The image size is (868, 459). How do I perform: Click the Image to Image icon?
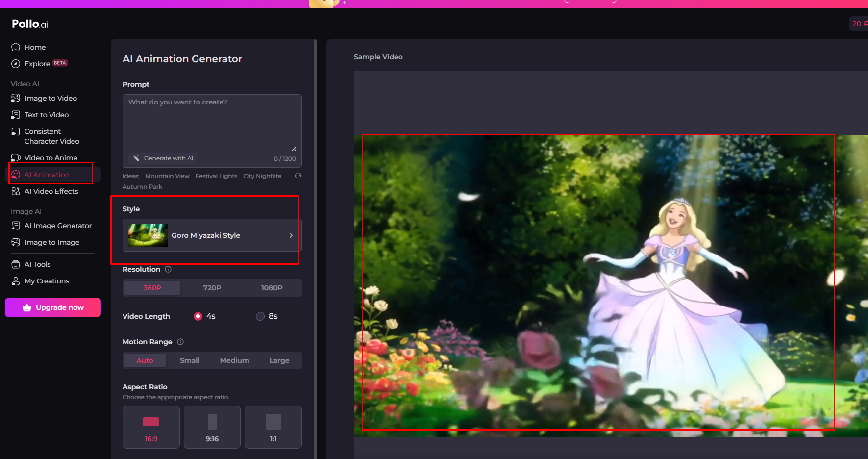click(x=16, y=242)
